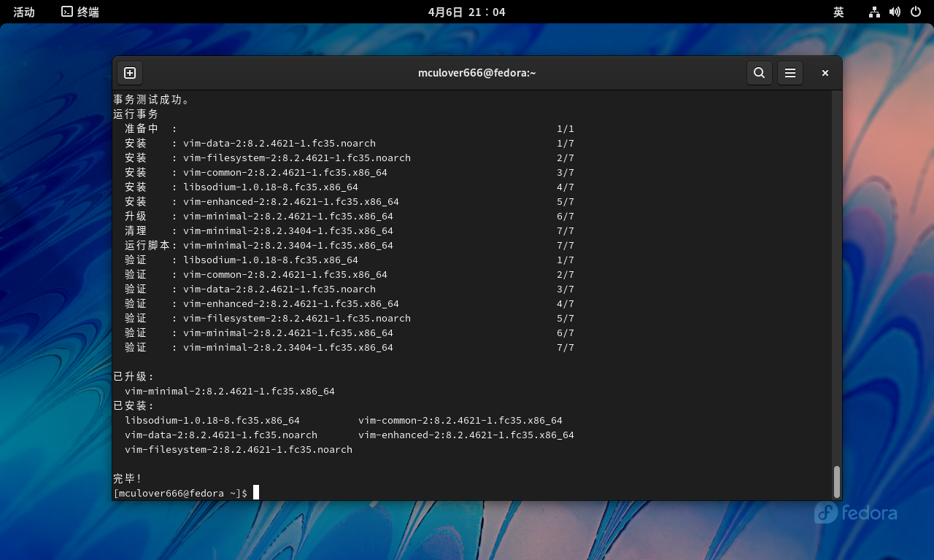The height and width of the screenshot is (560, 934).
Task: Open the power menu icon
Action: 916,12
